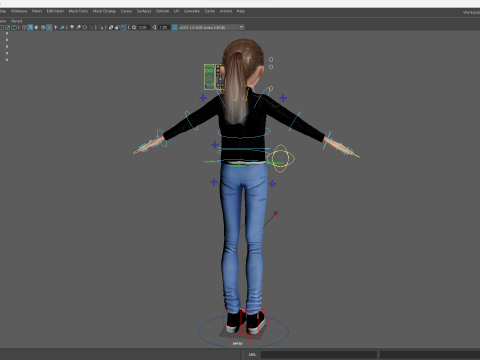The width and height of the screenshot is (480, 360).
Task: Open the Arnold menu
Action: pos(226,11)
